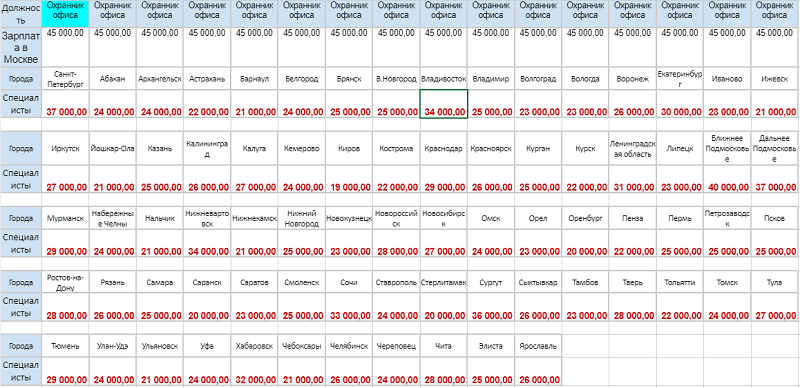Select the cyan highlighted Охранник офиса cell
Image resolution: width=800 pixels, height=388 pixels.
(x=65, y=14)
